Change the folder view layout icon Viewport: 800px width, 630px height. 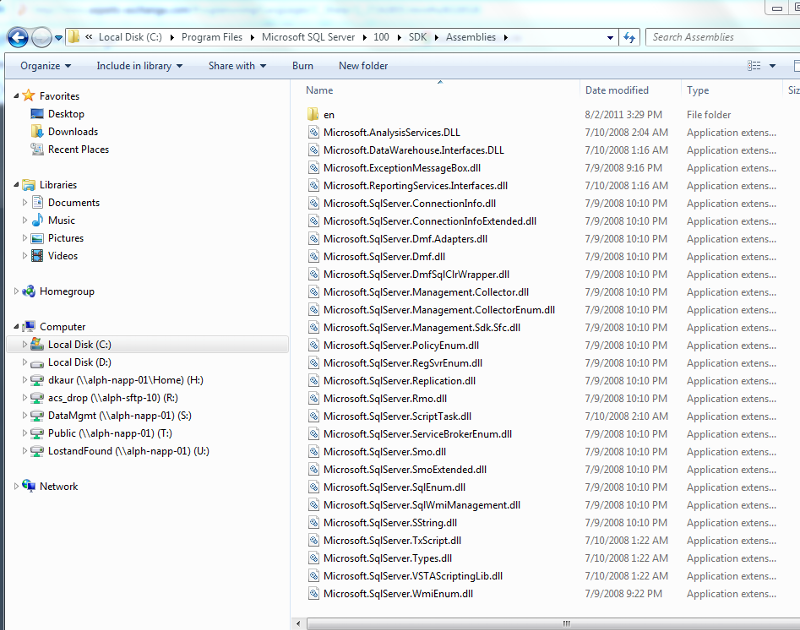tap(757, 65)
